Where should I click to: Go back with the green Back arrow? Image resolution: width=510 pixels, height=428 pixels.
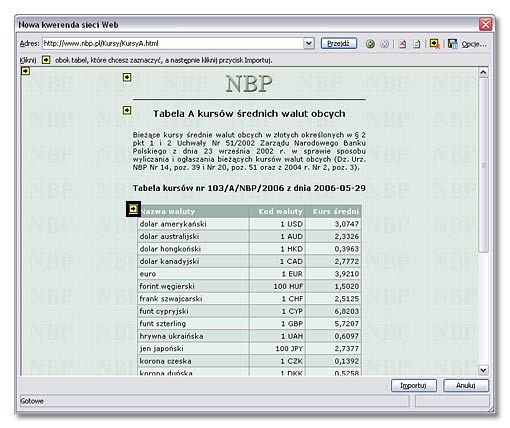pos(370,44)
